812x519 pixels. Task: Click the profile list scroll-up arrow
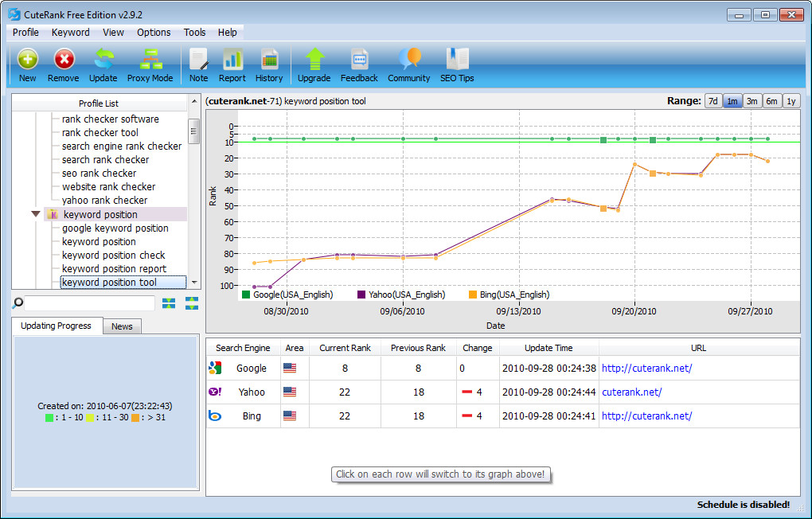tap(194, 101)
